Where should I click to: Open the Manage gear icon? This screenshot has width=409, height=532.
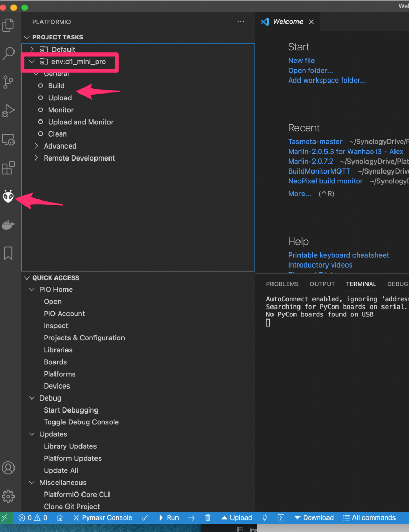(8, 496)
